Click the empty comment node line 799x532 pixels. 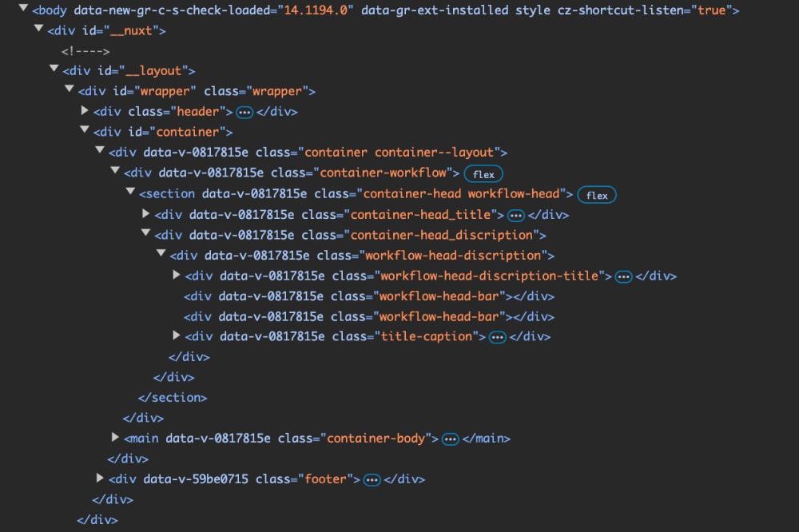pyautogui.click(x=85, y=51)
